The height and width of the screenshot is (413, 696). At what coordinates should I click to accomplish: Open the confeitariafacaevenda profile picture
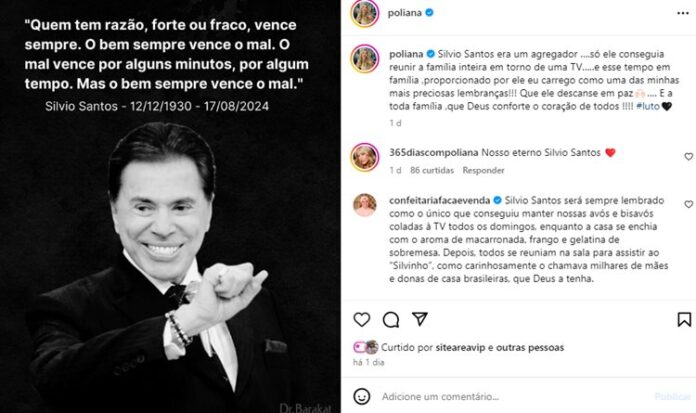[x=362, y=205]
